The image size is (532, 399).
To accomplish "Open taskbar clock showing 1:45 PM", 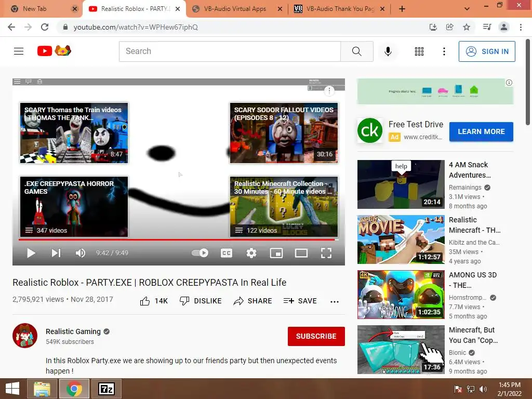I will [x=510, y=389].
